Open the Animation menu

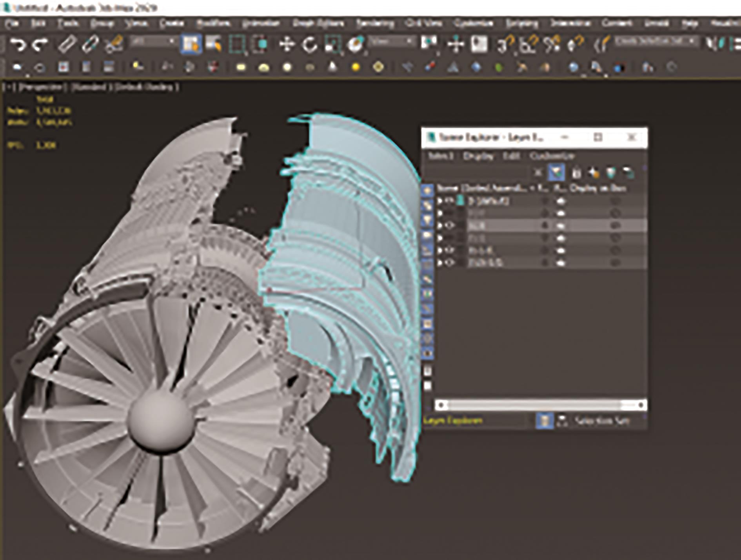tap(261, 24)
